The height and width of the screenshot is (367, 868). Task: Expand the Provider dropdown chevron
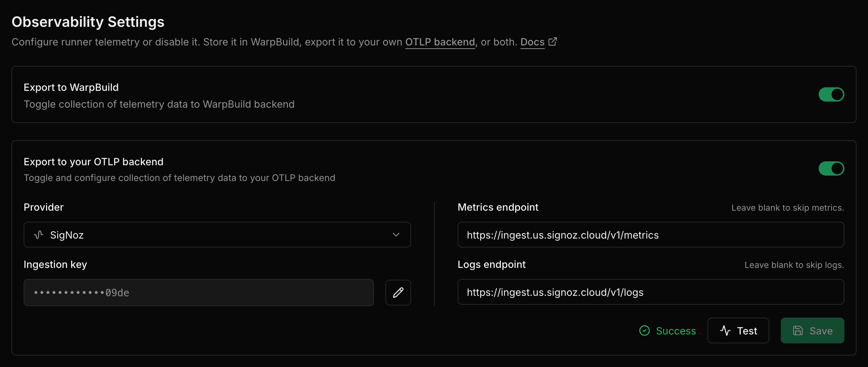click(396, 235)
